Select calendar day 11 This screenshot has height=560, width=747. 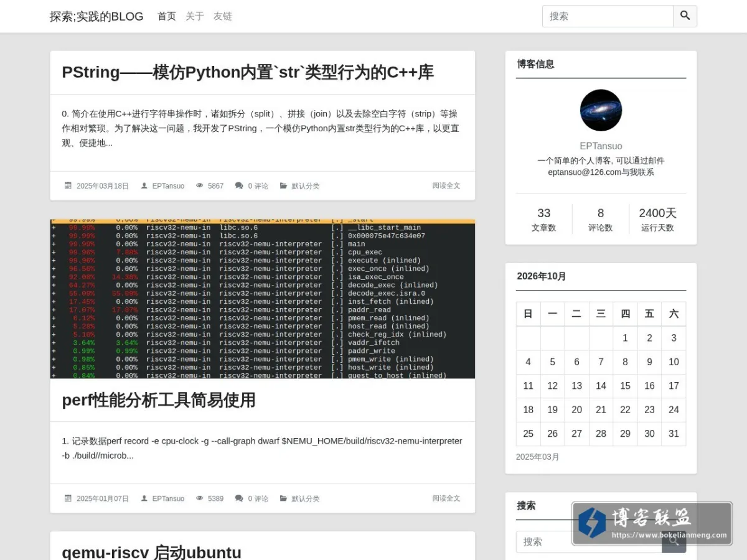pos(528,386)
